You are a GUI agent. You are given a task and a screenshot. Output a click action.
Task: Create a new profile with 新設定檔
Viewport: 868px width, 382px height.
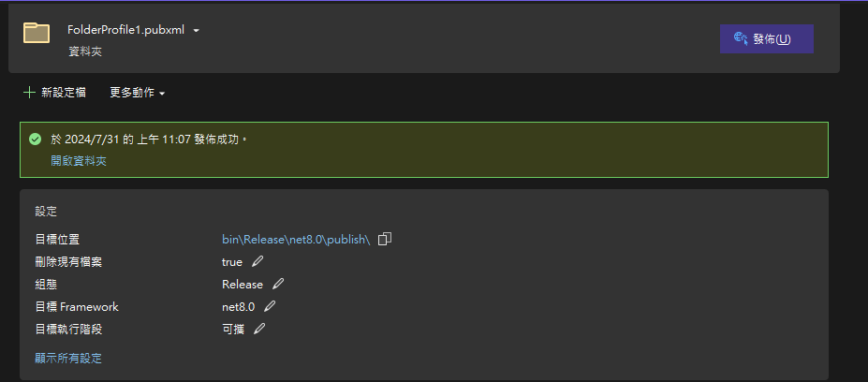coord(54,93)
